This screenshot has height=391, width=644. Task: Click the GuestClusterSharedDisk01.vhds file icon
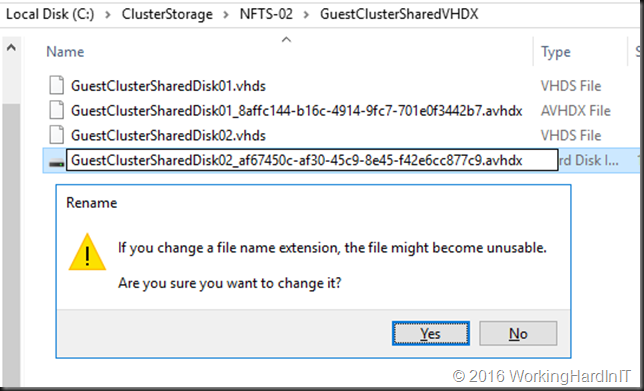tap(57, 86)
